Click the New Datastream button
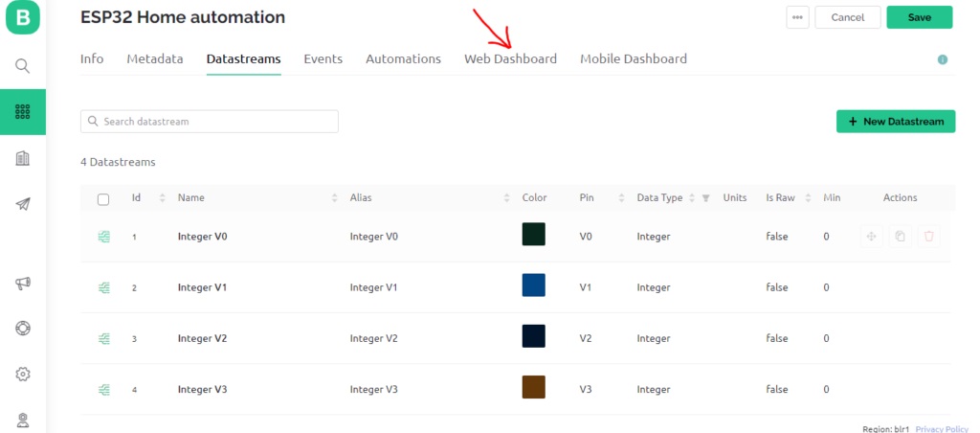Image resolution: width=980 pixels, height=433 pixels. click(x=896, y=122)
